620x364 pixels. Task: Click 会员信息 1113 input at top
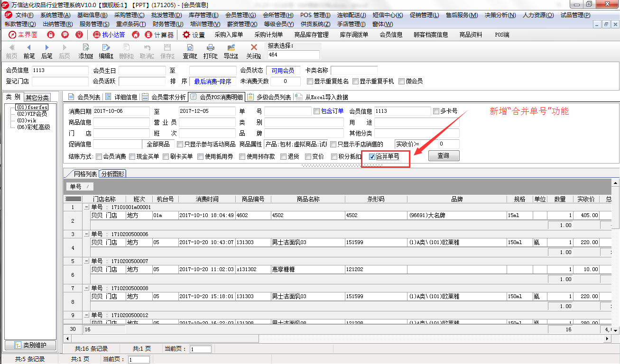tap(60, 71)
